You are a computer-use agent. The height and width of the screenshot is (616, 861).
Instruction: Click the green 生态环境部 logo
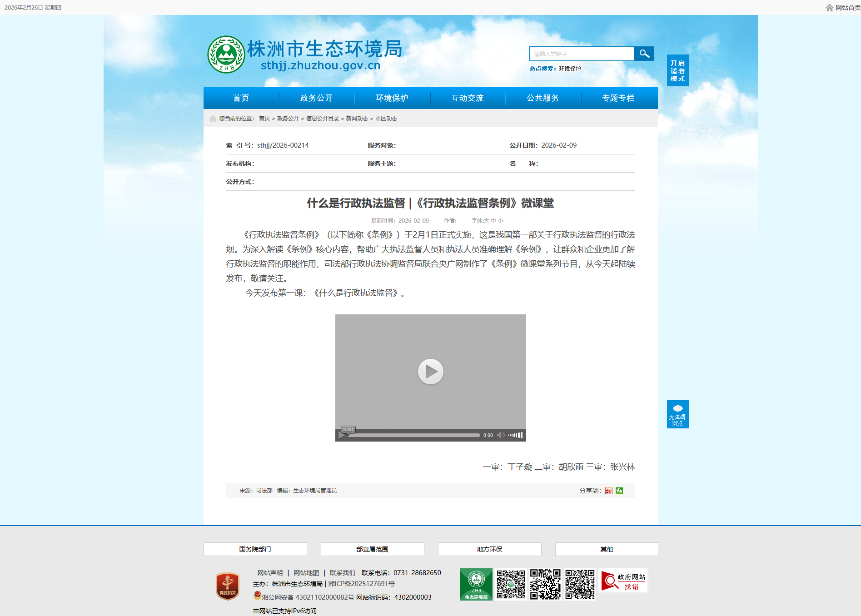pos(476,584)
